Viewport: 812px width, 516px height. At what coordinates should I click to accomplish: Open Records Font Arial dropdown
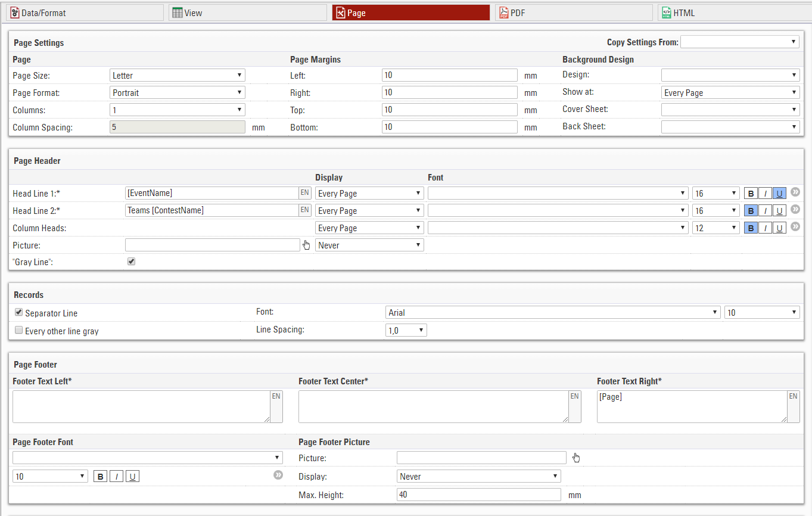(553, 313)
